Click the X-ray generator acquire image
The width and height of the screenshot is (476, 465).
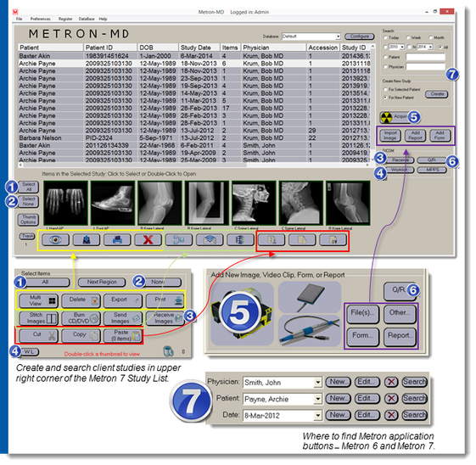point(242,314)
